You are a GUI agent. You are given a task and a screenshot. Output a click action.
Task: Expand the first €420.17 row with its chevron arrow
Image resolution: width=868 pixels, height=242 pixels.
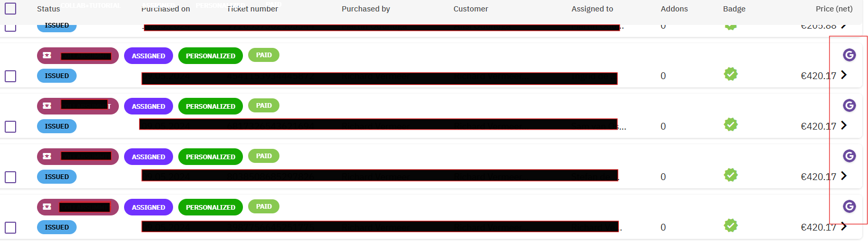[844, 75]
